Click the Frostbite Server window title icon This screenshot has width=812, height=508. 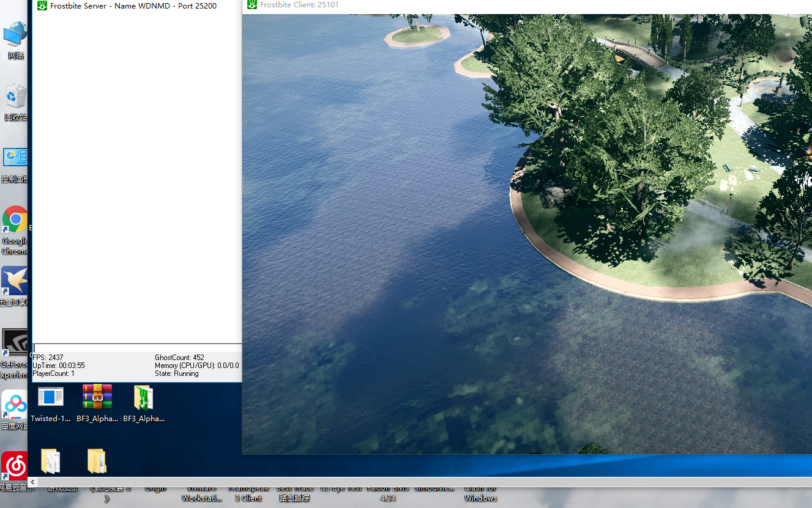point(42,6)
